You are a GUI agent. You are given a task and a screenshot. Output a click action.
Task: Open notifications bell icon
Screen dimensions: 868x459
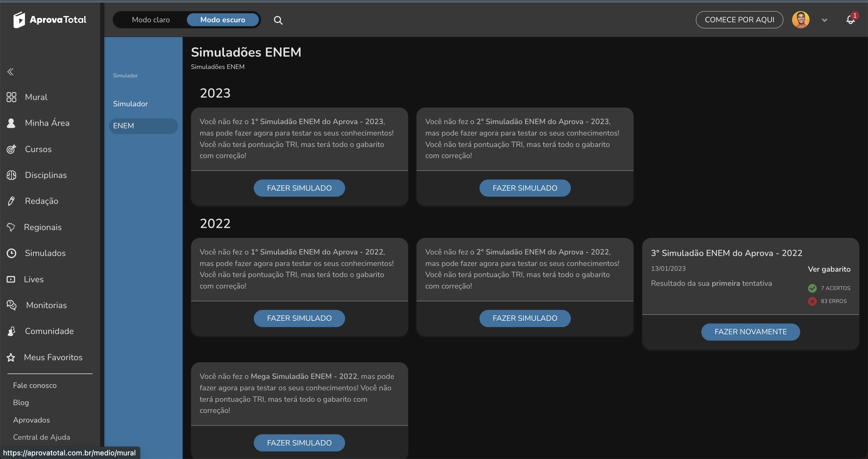pos(851,20)
